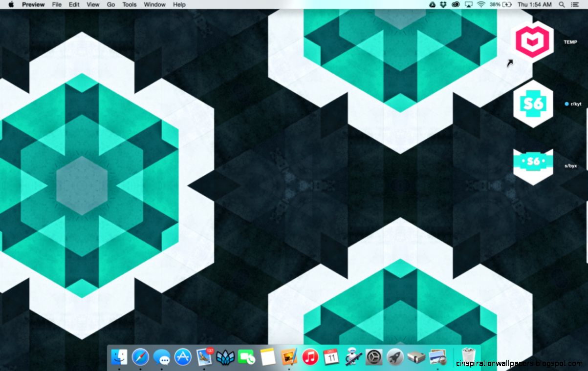Open the AirPlay display menu
This screenshot has width=588, height=371.
[469, 4]
